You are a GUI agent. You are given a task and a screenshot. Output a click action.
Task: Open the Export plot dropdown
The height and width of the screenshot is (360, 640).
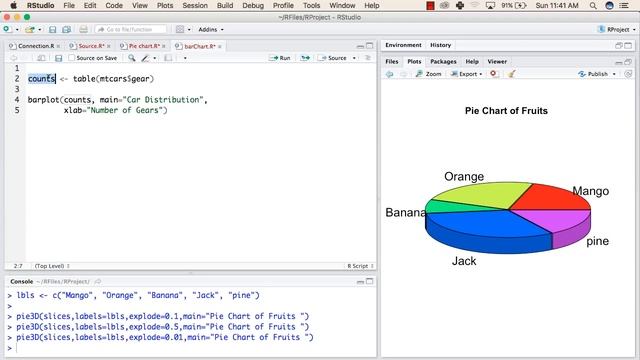pos(467,74)
